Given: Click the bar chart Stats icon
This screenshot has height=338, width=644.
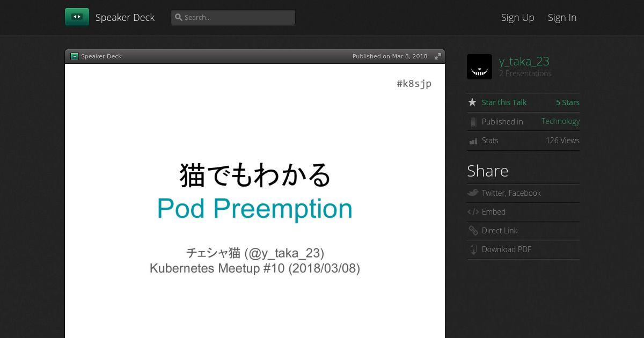Looking at the screenshot, I should pos(473,141).
